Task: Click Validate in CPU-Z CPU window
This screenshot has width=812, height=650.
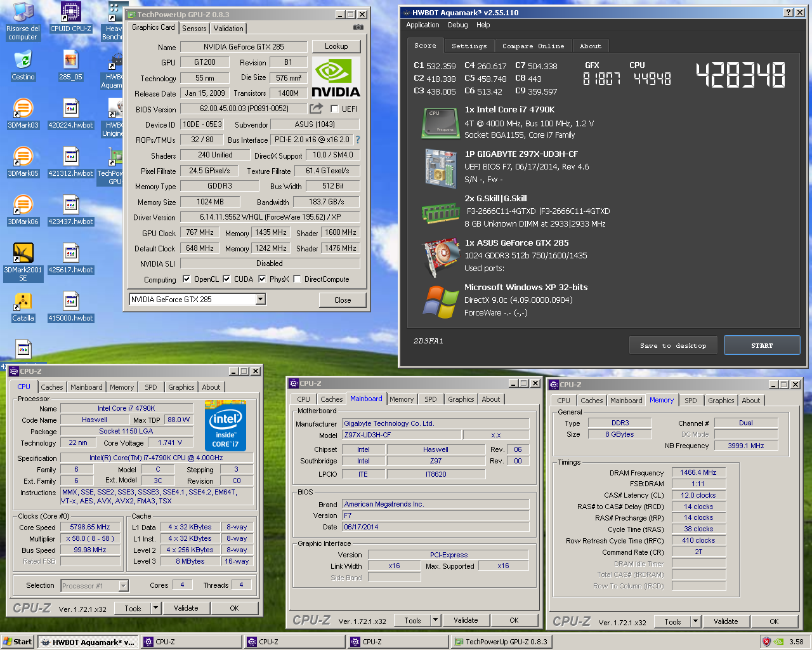Action: pyautogui.click(x=186, y=608)
